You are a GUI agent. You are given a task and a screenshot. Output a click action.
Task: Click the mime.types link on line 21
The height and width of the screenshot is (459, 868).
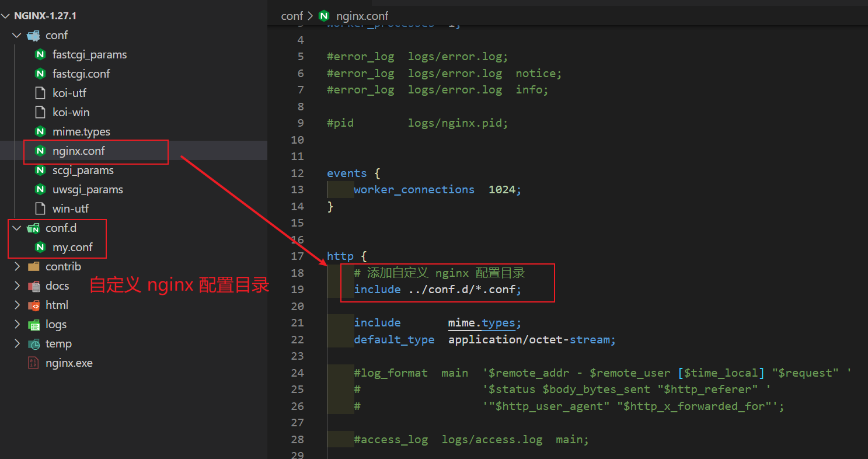(482, 323)
